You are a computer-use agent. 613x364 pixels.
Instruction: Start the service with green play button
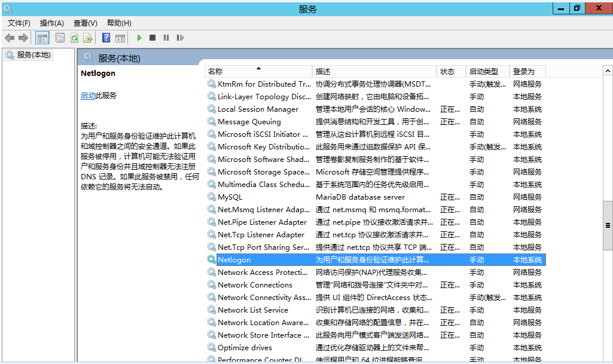click(x=139, y=38)
